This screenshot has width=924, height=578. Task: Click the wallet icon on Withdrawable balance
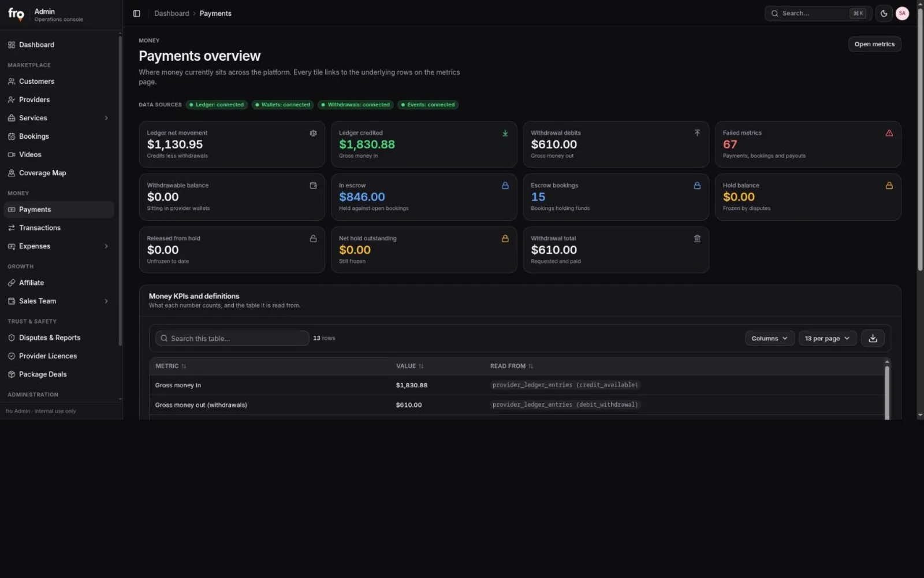click(x=313, y=186)
